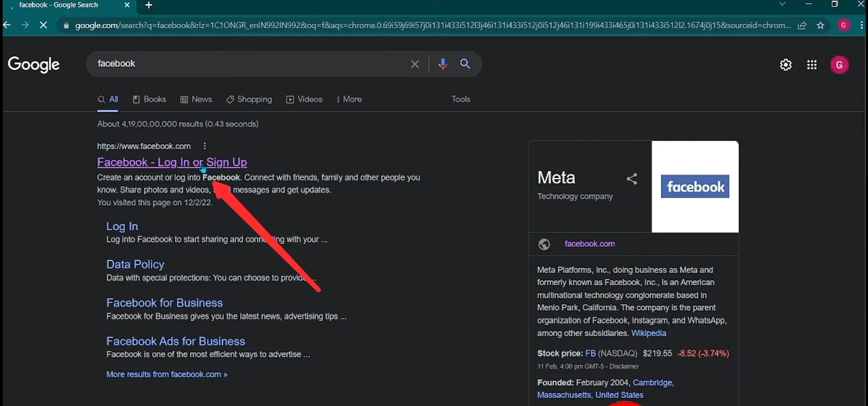Click the FB stock ticker link
This screenshot has width=868, height=406.
point(590,353)
